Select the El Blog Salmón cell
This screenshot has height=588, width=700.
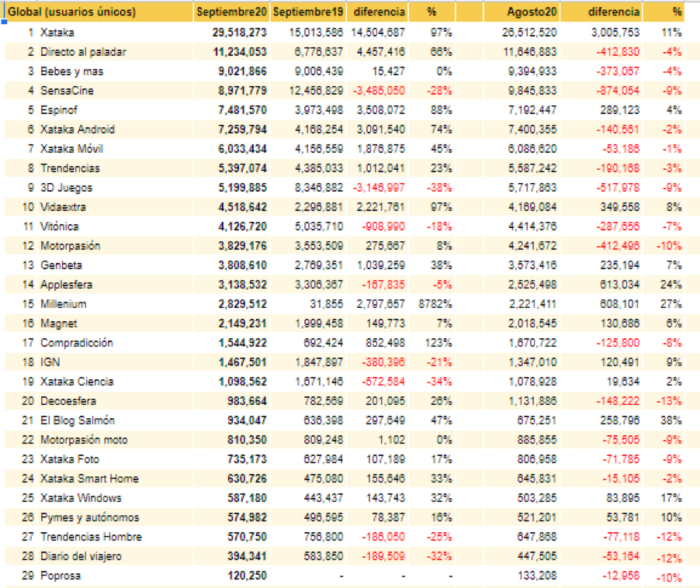tap(77, 421)
